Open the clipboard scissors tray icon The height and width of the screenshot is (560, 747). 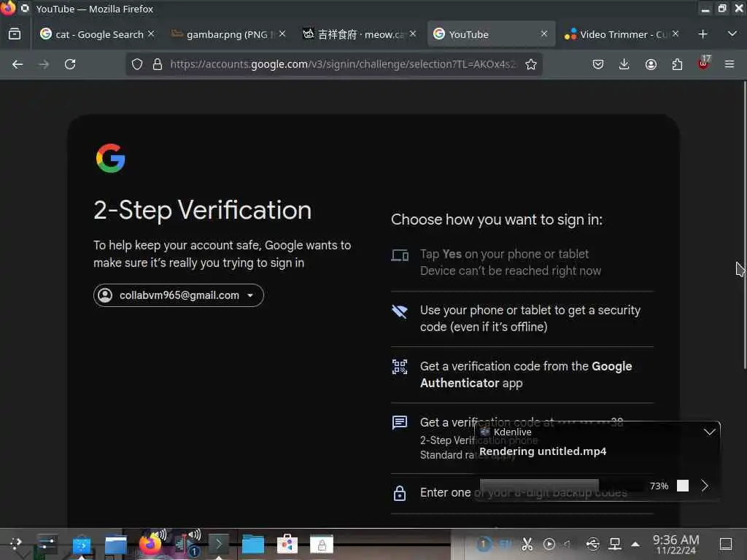click(x=527, y=544)
